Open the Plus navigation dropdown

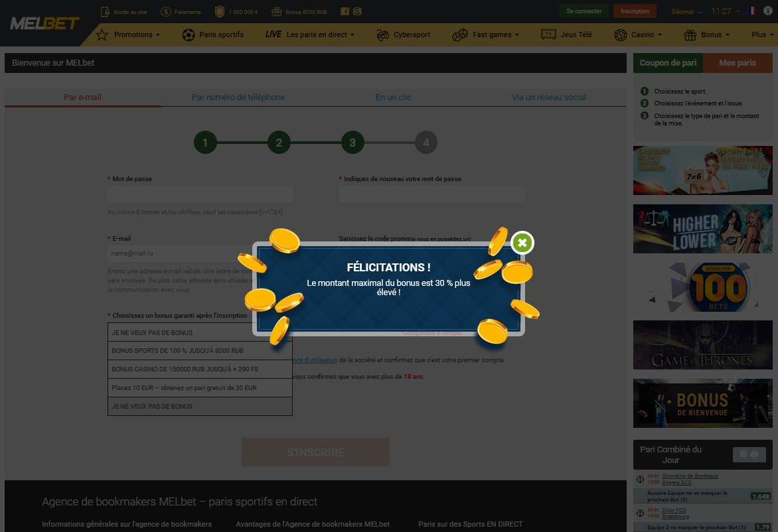point(763,34)
